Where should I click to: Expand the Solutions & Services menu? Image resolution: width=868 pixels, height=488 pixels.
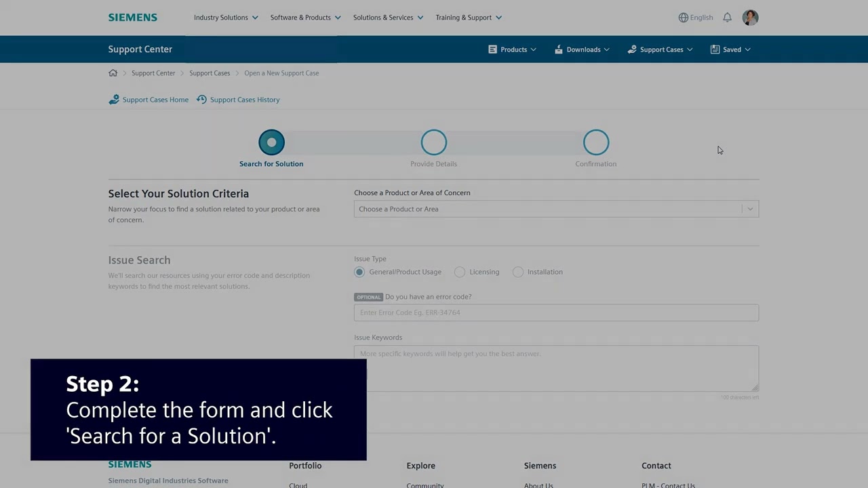point(388,18)
